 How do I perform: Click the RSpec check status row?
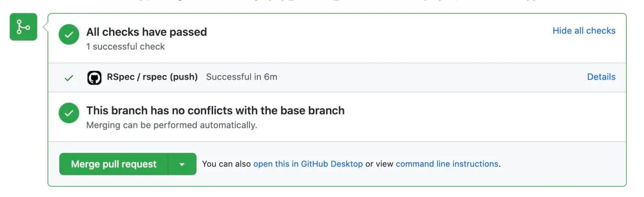[x=337, y=77]
